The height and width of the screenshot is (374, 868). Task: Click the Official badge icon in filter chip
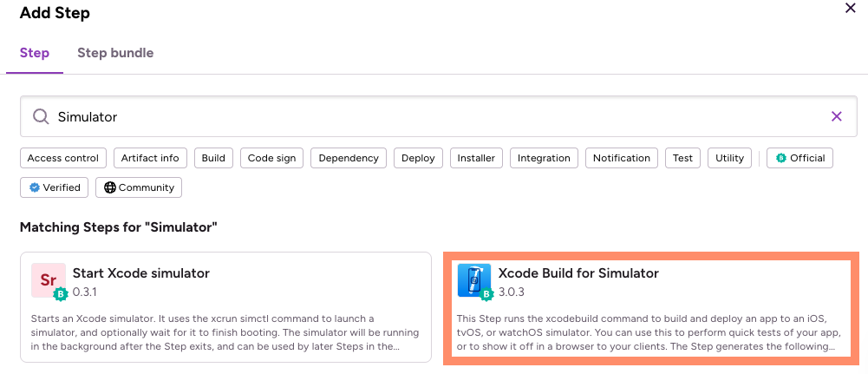click(781, 158)
